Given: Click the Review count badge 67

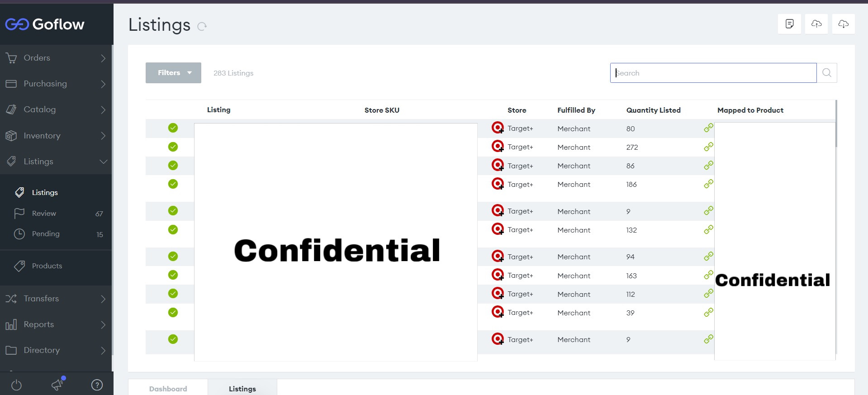Looking at the screenshot, I should point(99,214).
